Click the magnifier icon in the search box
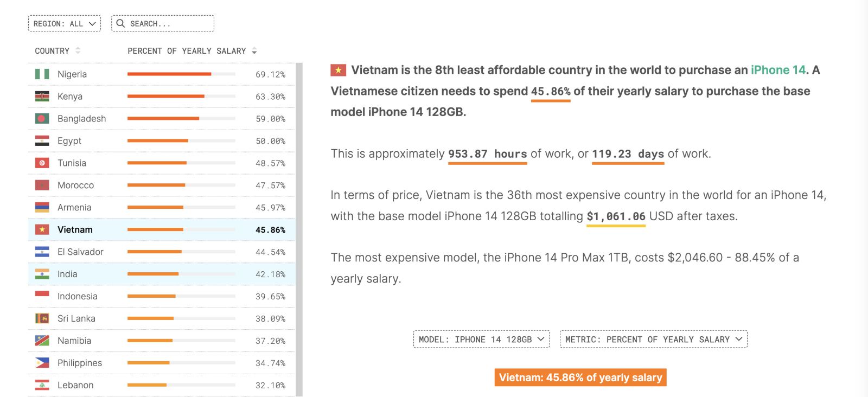 click(120, 23)
